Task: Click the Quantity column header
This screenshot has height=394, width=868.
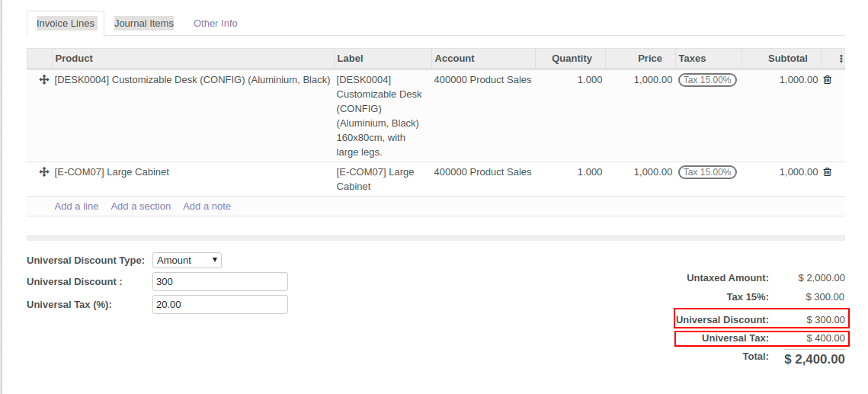Action: pyautogui.click(x=572, y=59)
